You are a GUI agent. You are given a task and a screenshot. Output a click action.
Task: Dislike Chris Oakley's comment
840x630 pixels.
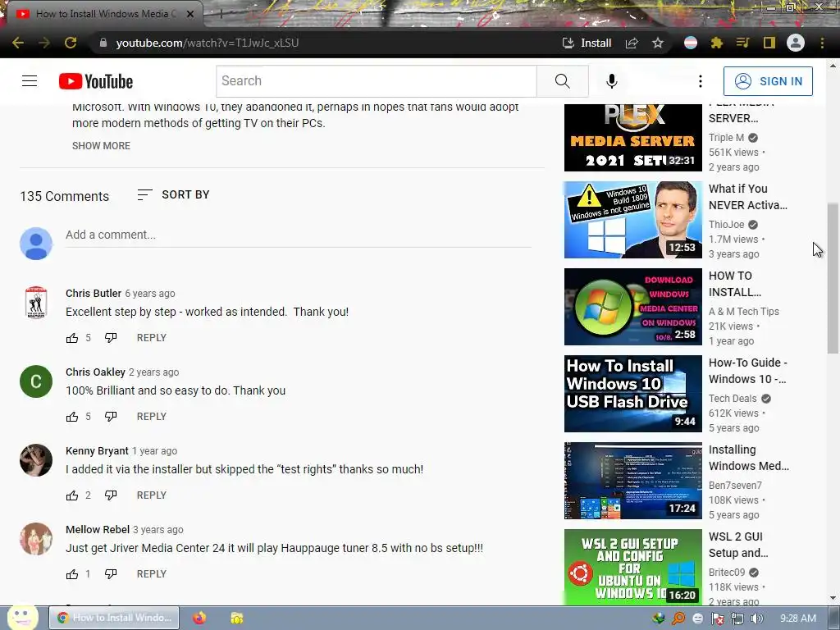click(x=111, y=416)
